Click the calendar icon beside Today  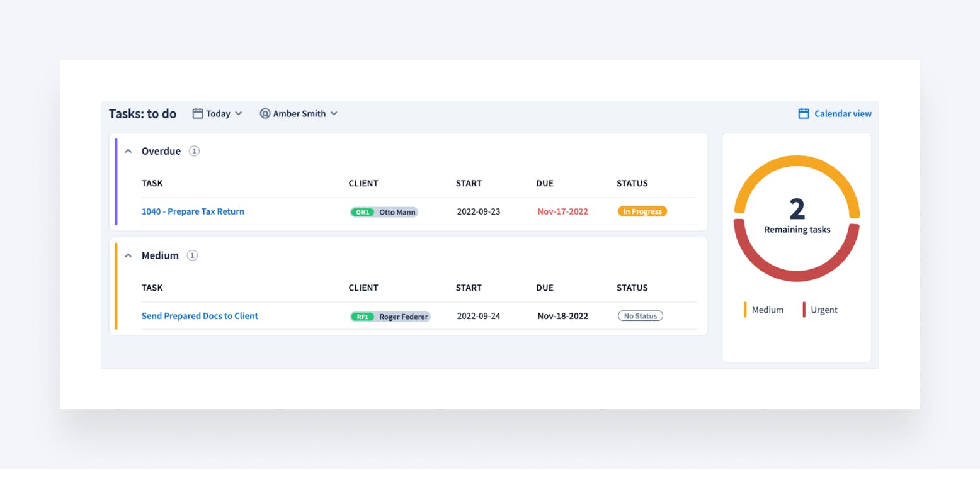198,114
